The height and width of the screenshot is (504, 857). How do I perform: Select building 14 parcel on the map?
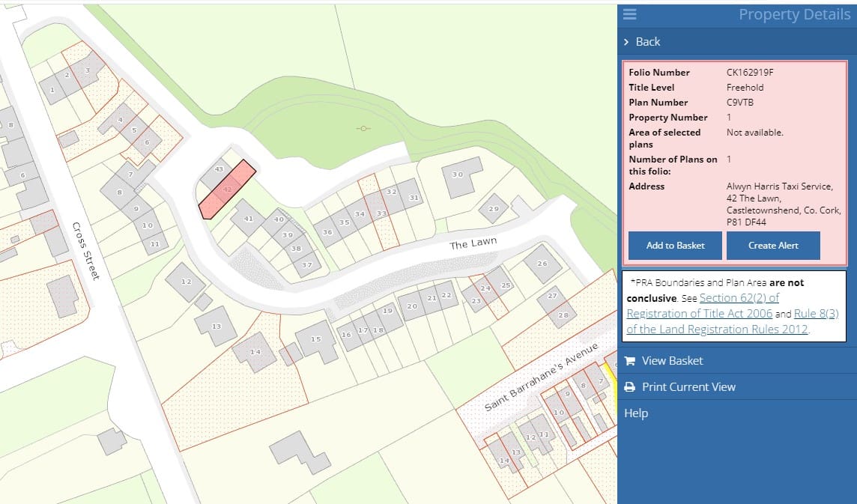(x=254, y=352)
